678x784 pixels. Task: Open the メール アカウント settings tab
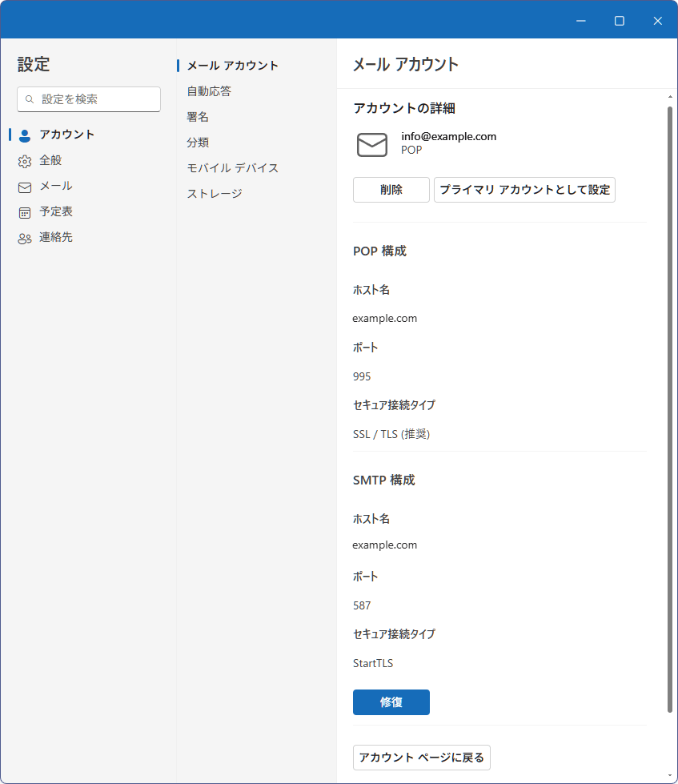tap(232, 66)
